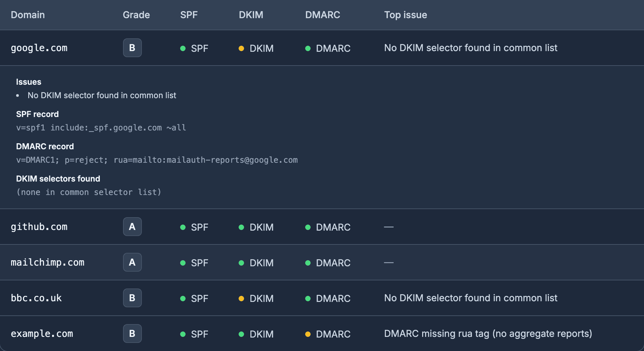Click the dash in mailchimp.com top issue
The image size is (644, 351).
click(x=389, y=263)
